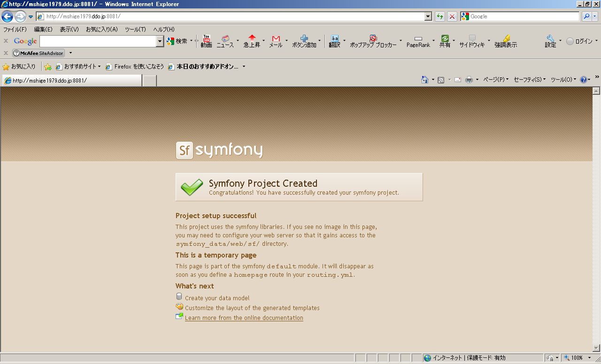The image size is (601, 364).
Task: Click the PageRank toolbar indicator
Action: pos(418,42)
